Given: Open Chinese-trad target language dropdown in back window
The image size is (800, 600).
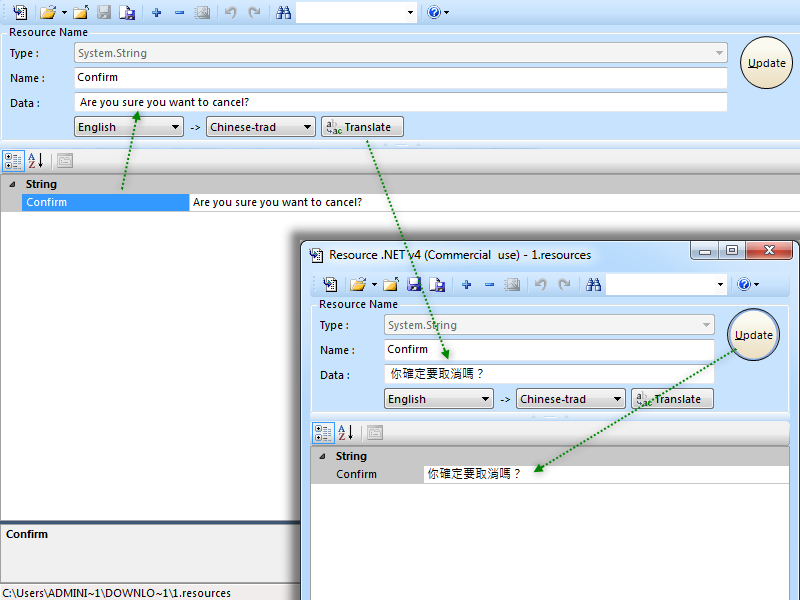Looking at the screenshot, I should tap(261, 127).
